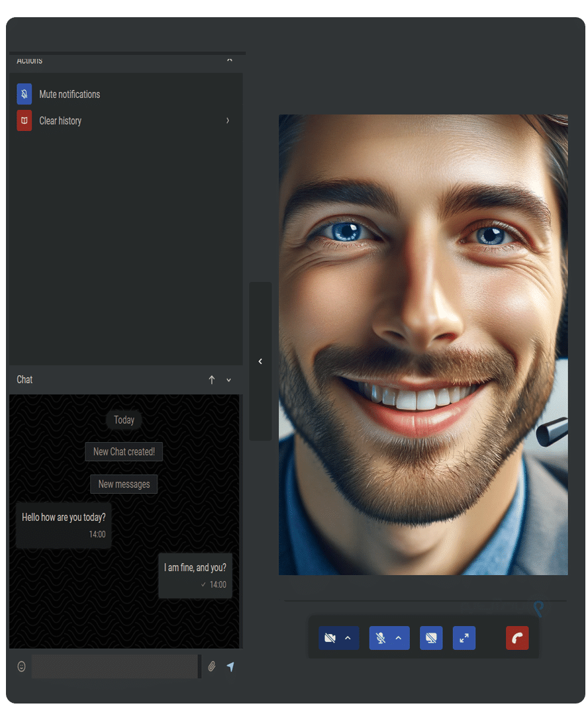Select Clear history action
The width and height of the screenshot is (588, 728).
(x=60, y=120)
